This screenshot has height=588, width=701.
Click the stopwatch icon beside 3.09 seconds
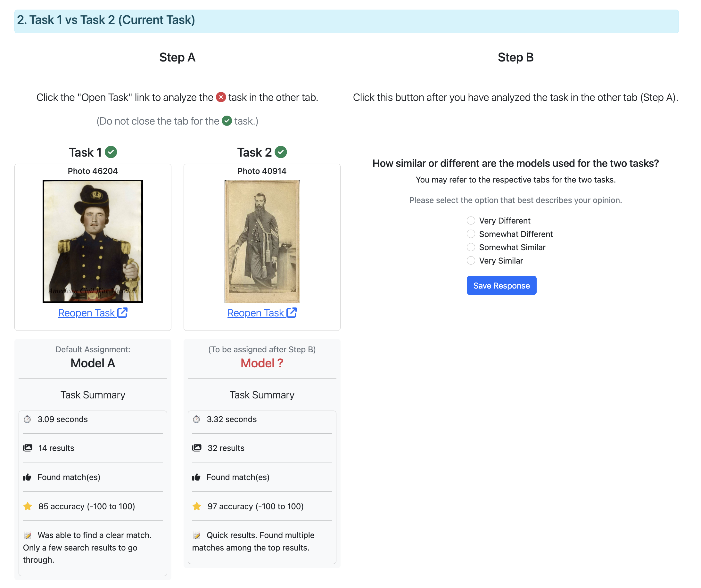point(27,419)
